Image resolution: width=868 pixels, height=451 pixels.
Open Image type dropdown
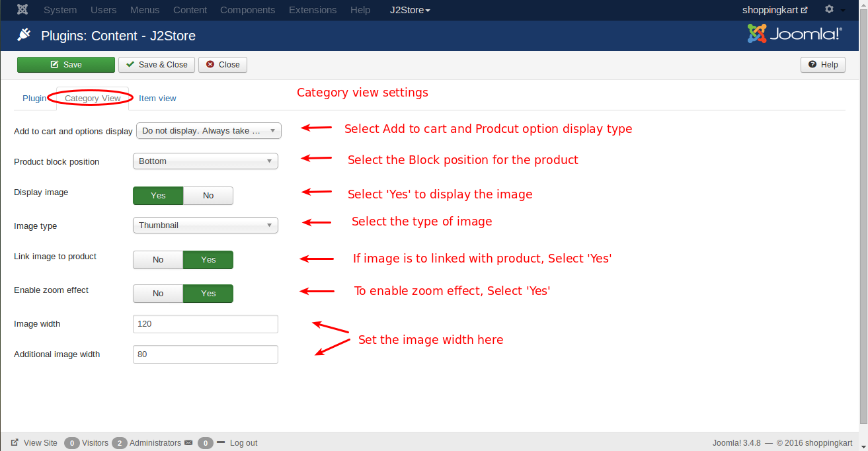tap(206, 225)
